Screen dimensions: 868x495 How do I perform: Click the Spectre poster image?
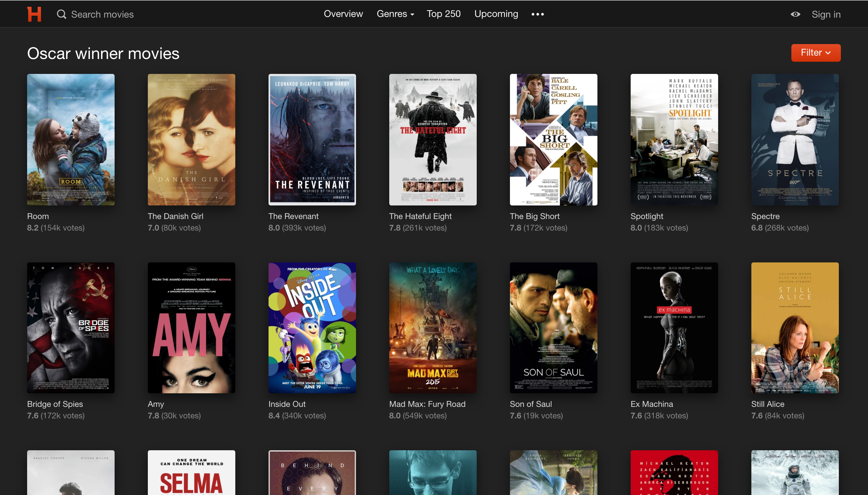click(794, 139)
